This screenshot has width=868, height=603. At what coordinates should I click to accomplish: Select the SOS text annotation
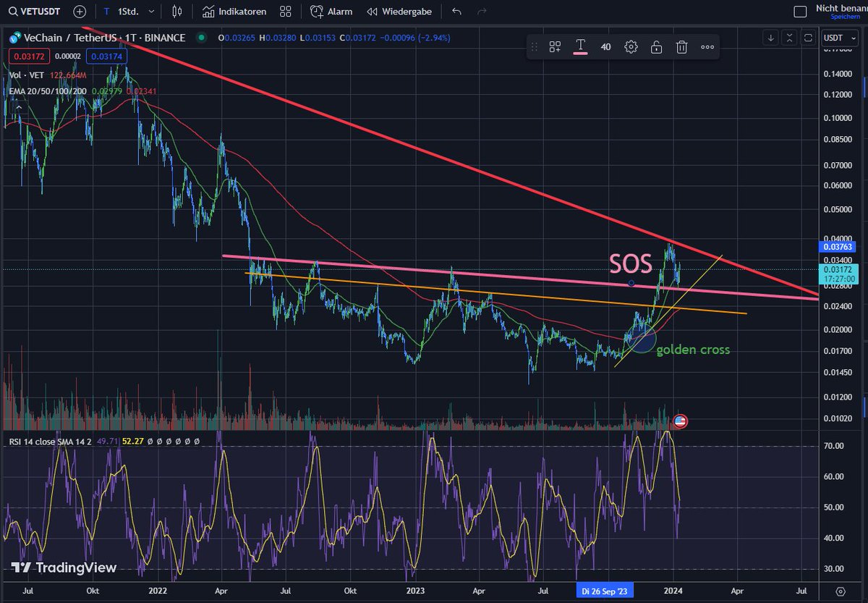click(x=631, y=263)
